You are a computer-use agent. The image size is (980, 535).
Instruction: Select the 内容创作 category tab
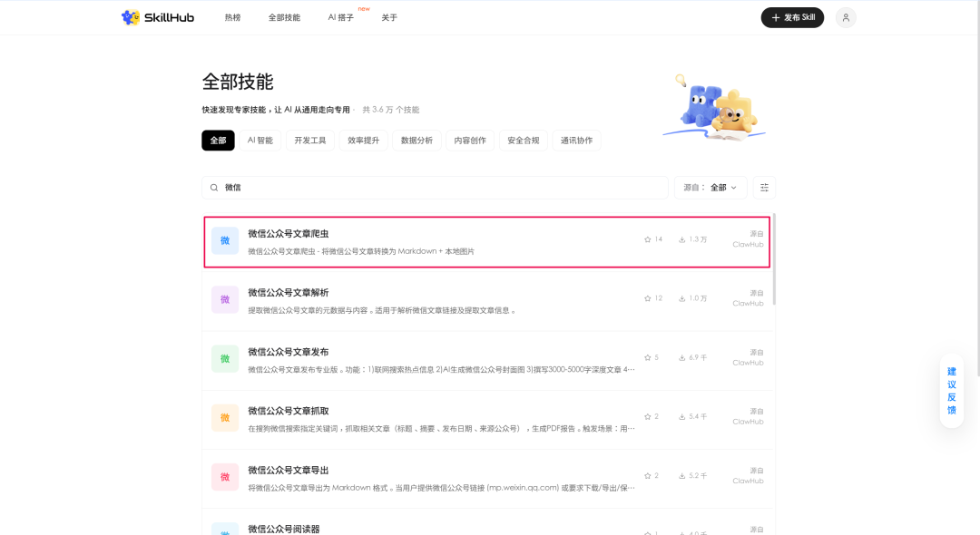tap(470, 141)
